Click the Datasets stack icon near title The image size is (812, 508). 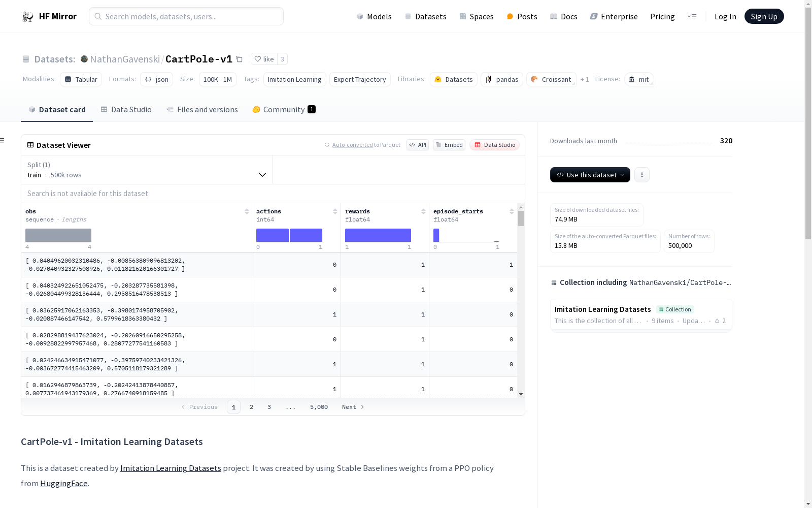26,59
